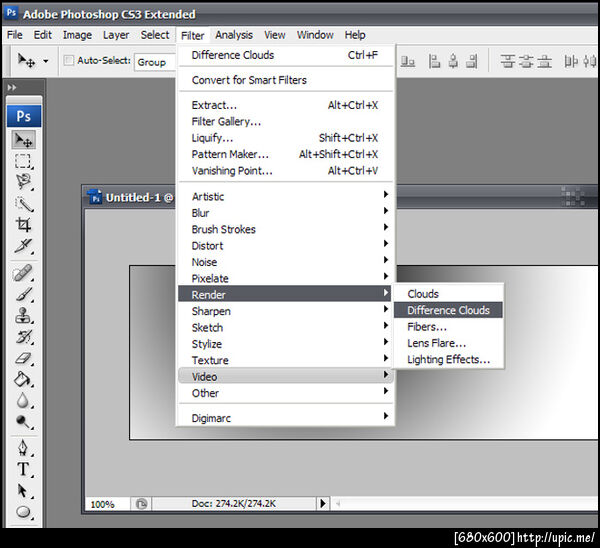
Task: Select the Magic Wand tool
Action: (24, 204)
